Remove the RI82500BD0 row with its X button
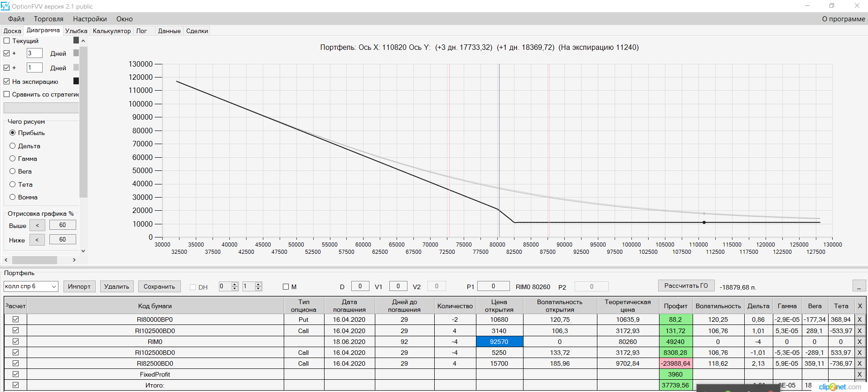Screen dimensions: 868x392 point(860,363)
